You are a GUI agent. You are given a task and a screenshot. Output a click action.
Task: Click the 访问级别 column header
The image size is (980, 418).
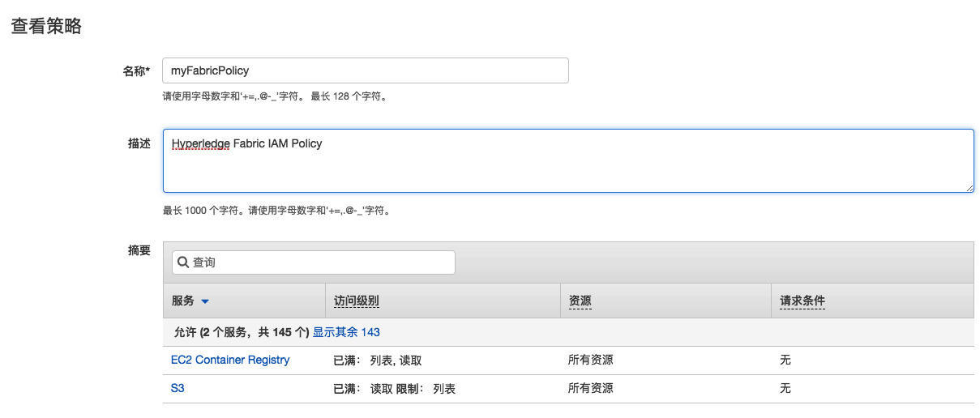(x=356, y=301)
